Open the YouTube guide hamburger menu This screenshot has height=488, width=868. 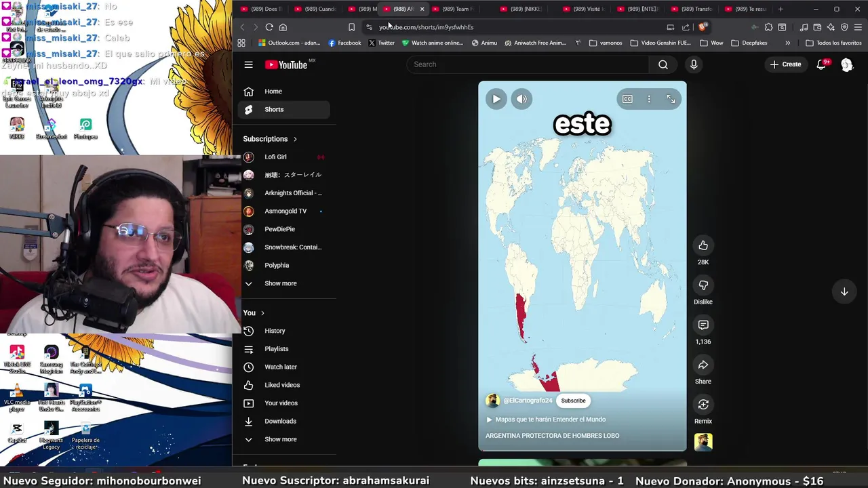click(248, 64)
